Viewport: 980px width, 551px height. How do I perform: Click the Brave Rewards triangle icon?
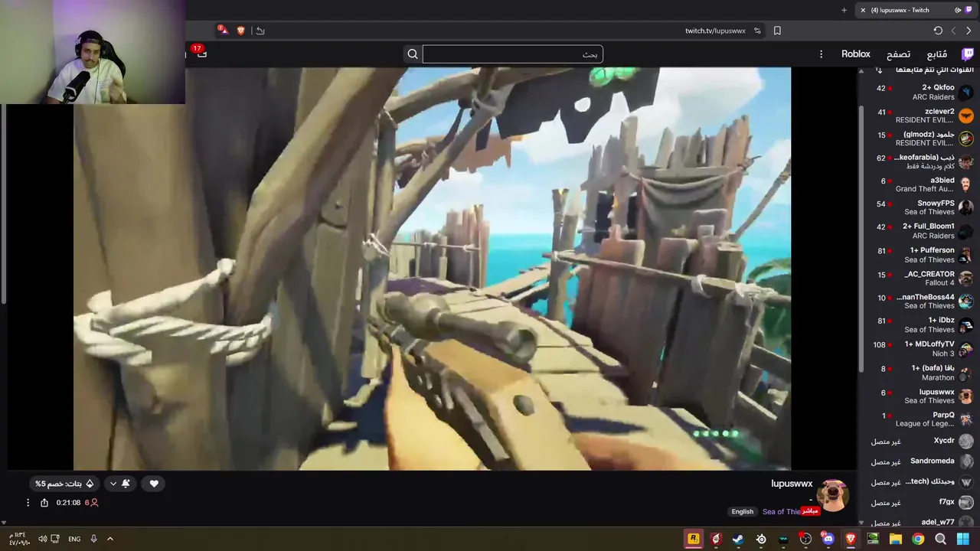coord(222,31)
